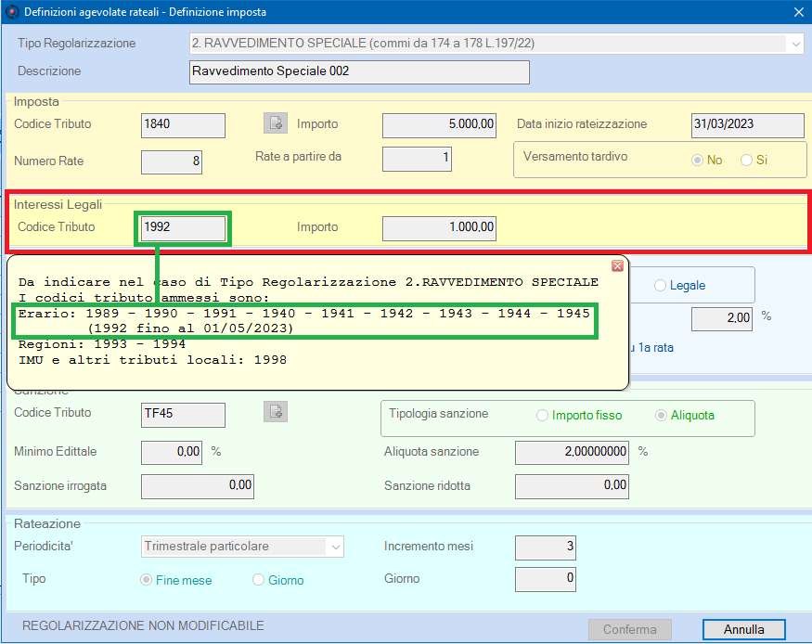Click the lookup icon next to TF45
The image size is (812, 644).
click(x=275, y=412)
